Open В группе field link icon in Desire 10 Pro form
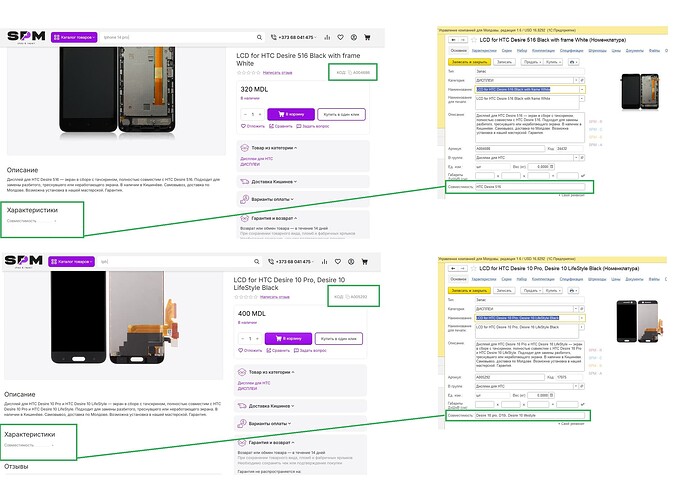This screenshot has width=690, height=495. (x=582, y=386)
